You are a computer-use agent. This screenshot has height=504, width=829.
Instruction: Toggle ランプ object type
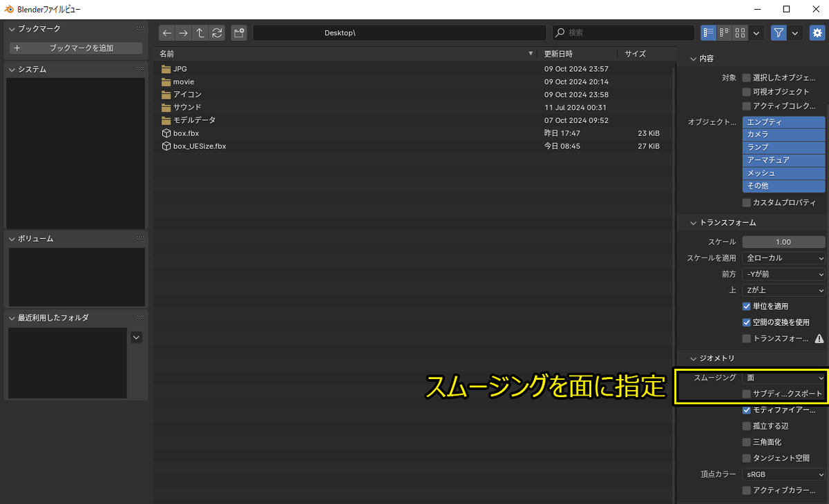point(783,148)
